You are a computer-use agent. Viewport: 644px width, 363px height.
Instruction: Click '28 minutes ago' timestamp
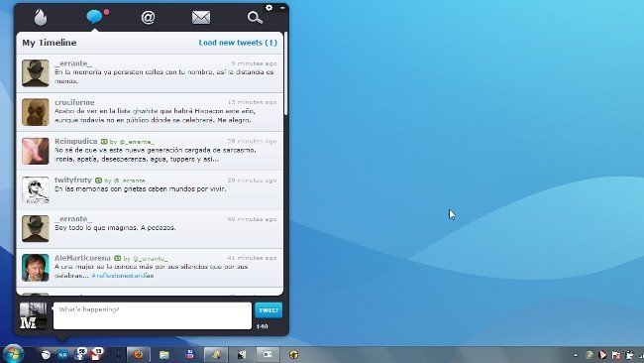click(x=253, y=142)
